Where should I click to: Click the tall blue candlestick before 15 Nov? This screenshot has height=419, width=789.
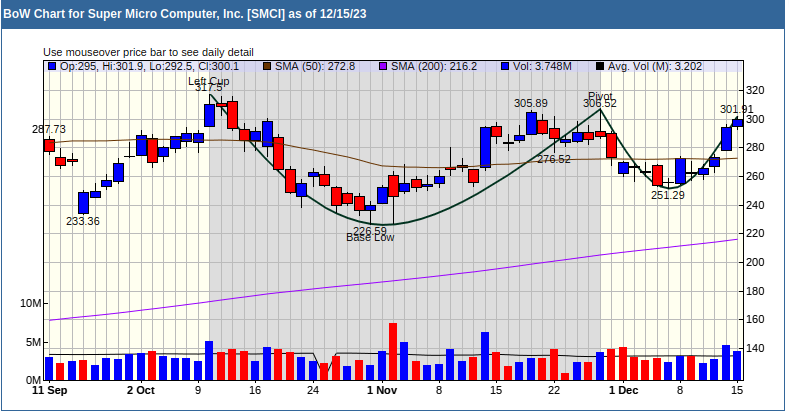(x=485, y=147)
